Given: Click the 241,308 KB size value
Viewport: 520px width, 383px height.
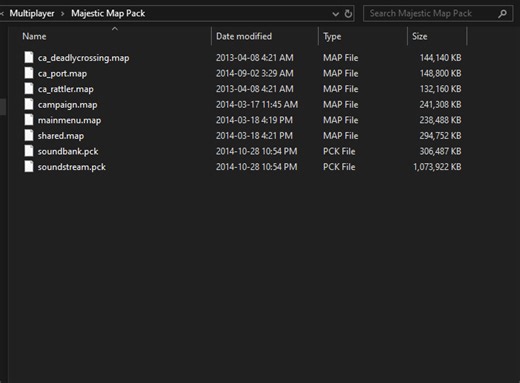Looking at the screenshot, I should [x=441, y=105].
